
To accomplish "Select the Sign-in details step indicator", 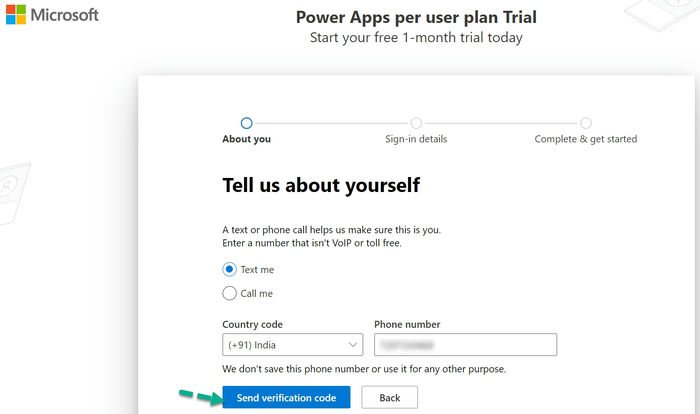I will (x=416, y=123).
